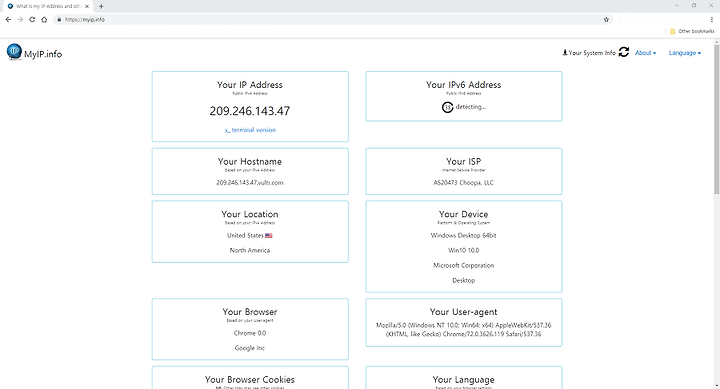Click the address bar URL field
This screenshot has width=720, height=389.
coord(333,20)
